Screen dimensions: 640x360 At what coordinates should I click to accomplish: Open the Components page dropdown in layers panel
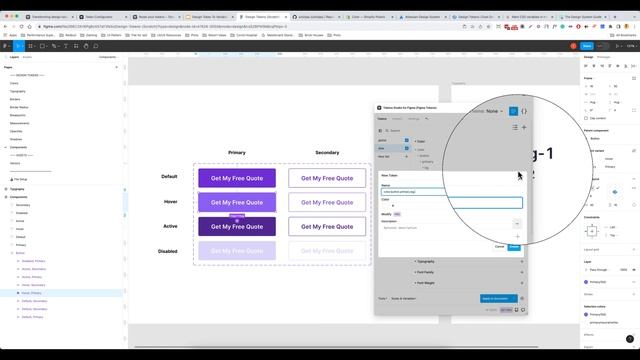(x=108, y=57)
